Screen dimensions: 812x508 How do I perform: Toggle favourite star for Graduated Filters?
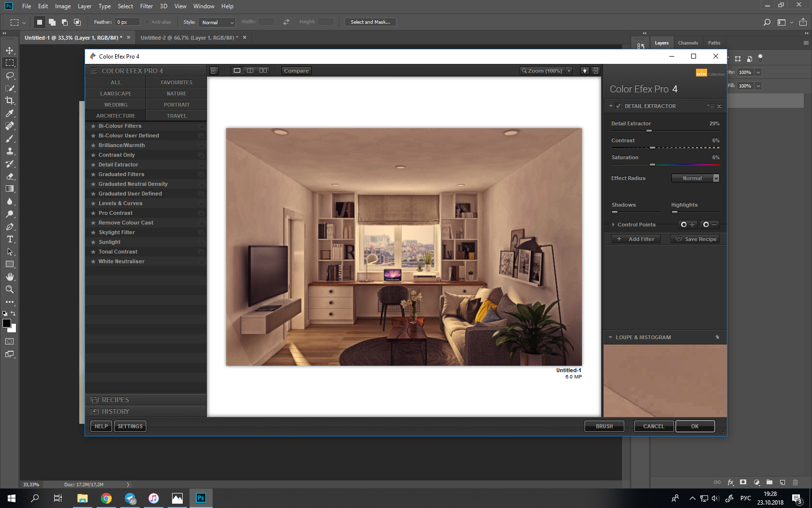coord(93,174)
